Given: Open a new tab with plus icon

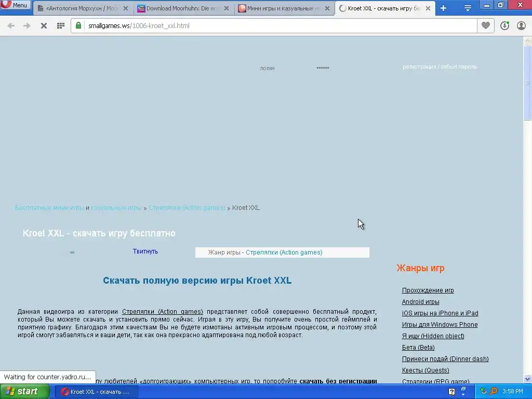Looking at the screenshot, I should pos(444,8).
